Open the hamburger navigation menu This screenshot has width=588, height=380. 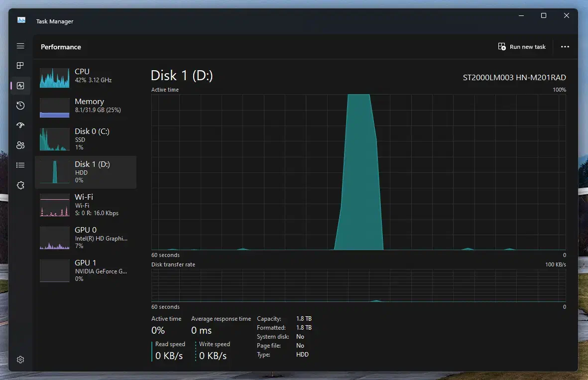click(20, 46)
